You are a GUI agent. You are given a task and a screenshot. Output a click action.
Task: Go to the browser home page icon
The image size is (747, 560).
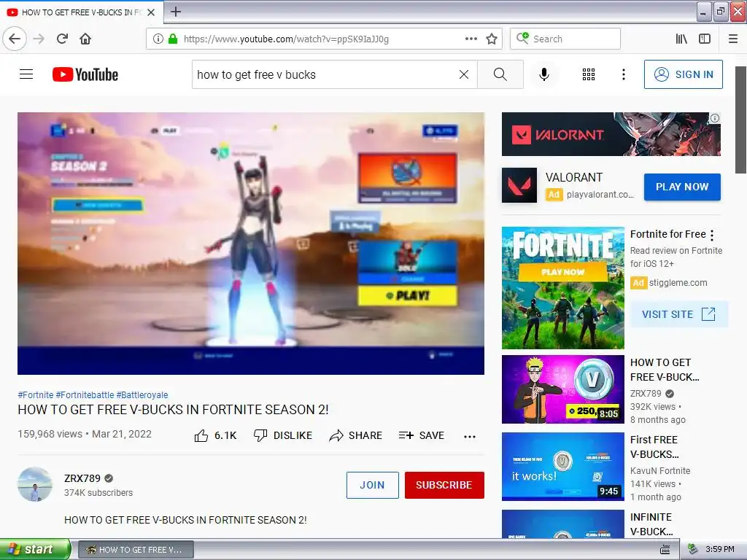(85, 39)
